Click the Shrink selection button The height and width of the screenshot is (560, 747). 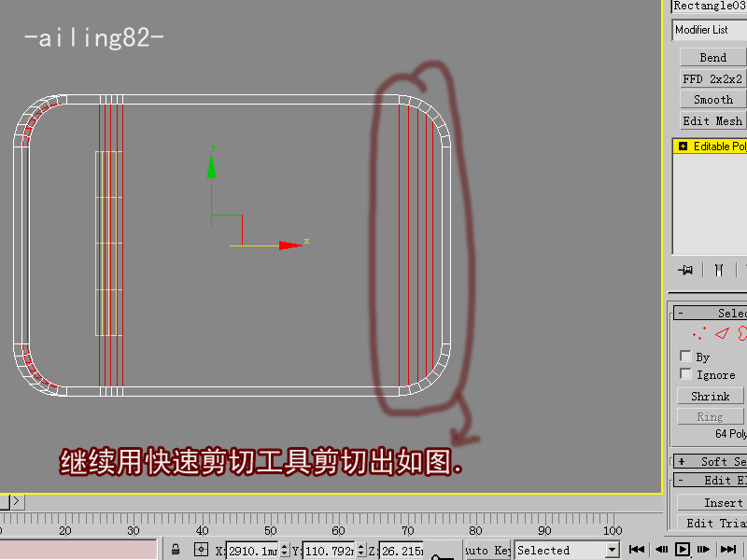pos(710,396)
